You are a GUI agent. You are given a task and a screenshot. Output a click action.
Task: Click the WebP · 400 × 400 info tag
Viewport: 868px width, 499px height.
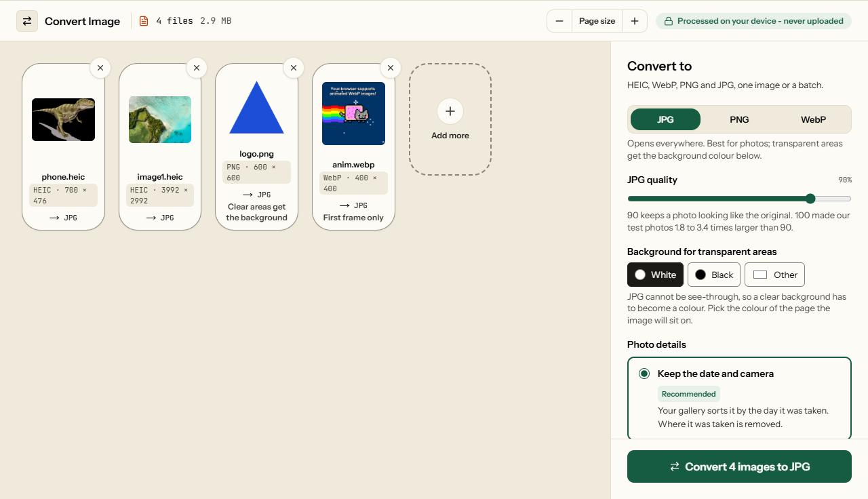point(353,183)
